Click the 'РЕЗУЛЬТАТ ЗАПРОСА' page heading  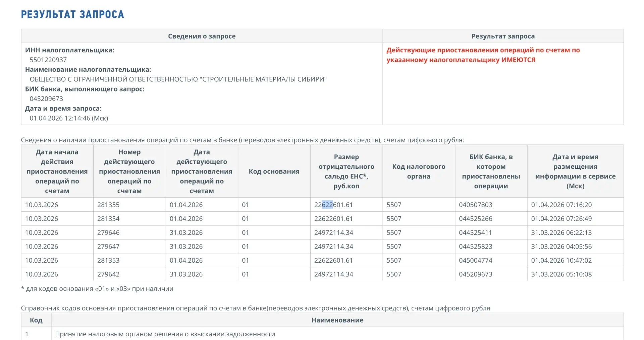(72, 14)
